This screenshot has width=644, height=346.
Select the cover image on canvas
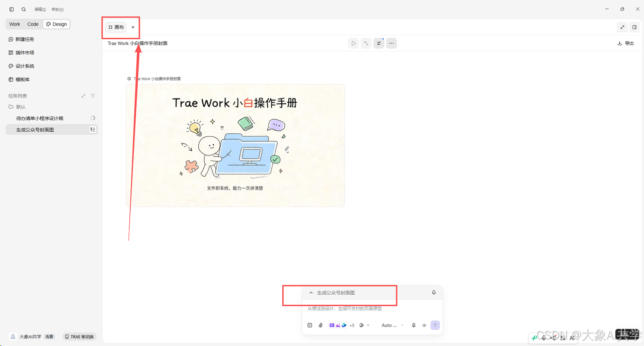[235, 145]
